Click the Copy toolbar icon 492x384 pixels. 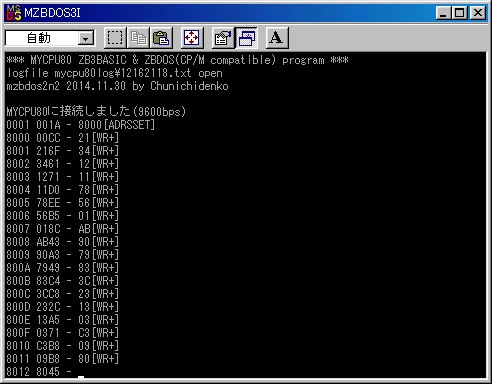(138, 38)
